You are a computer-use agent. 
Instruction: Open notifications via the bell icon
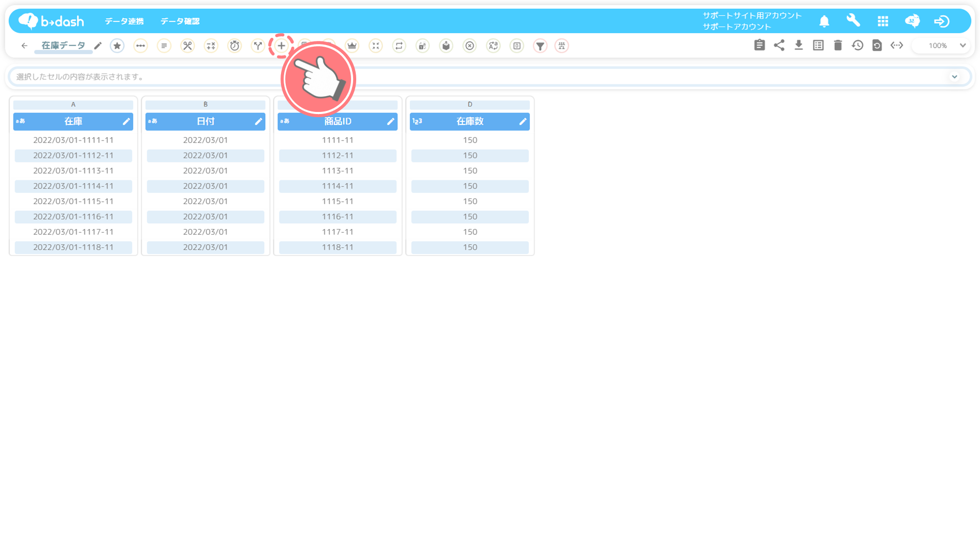coord(824,21)
